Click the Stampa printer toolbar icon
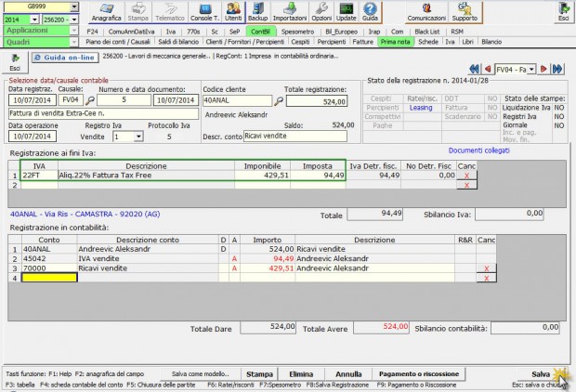 [x=138, y=12]
